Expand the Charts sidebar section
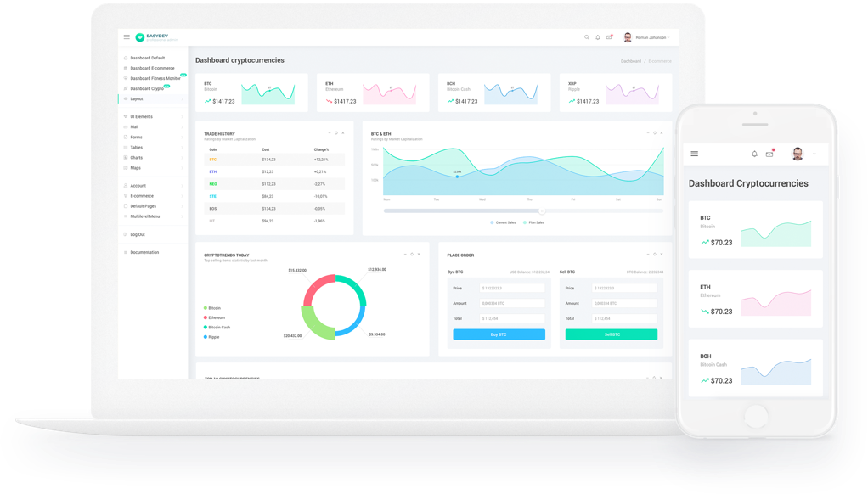This screenshot has height=494, width=868. point(136,158)
